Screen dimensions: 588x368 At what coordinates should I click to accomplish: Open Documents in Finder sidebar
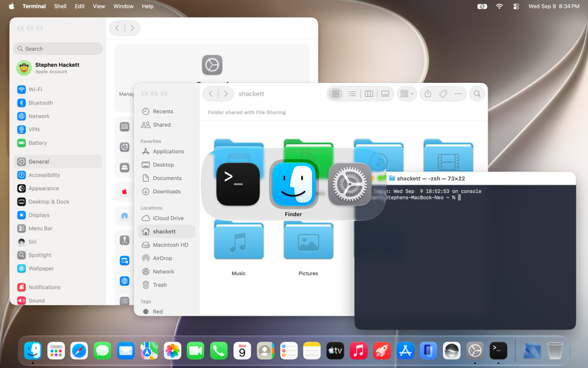pos(166,178)
